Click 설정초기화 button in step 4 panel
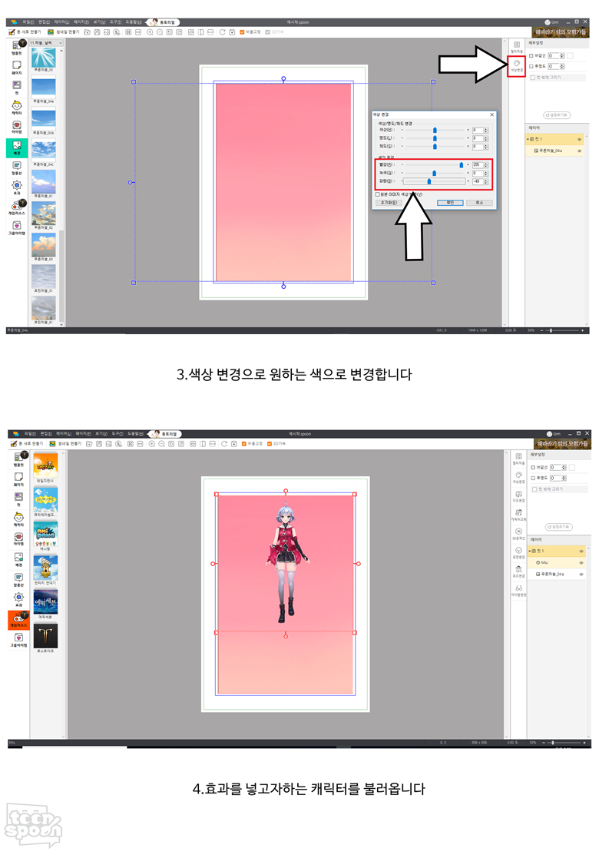Viewport: 599px width, 868px height. pyautogui.click(x=558, y=527)
